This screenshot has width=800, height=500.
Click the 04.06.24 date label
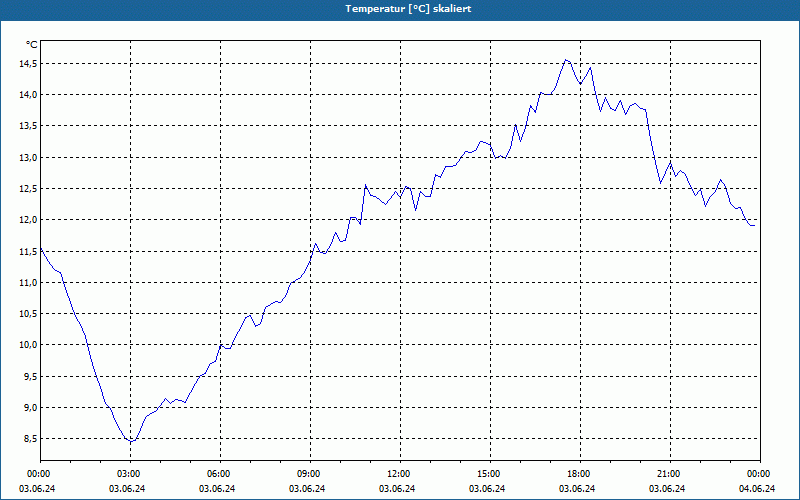click(757, 489)
